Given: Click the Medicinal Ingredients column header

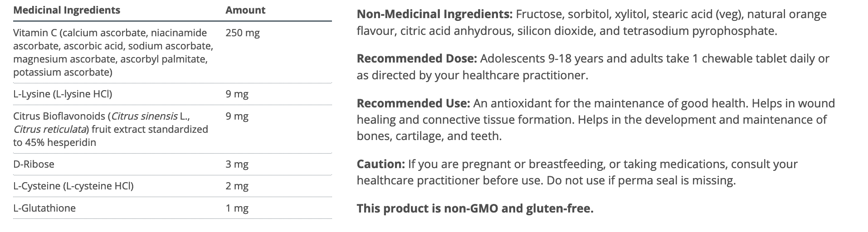Looking at the screenshot, I should click(x=67, y=10).
